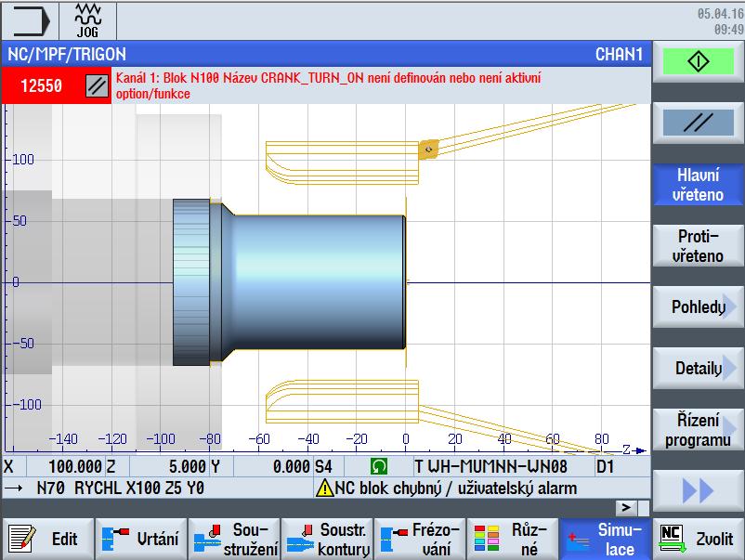The height and width of the screenshot is (560, 745).
Task: Click the tool name WH-MUMNN-WN08
Action: point(498,466)
